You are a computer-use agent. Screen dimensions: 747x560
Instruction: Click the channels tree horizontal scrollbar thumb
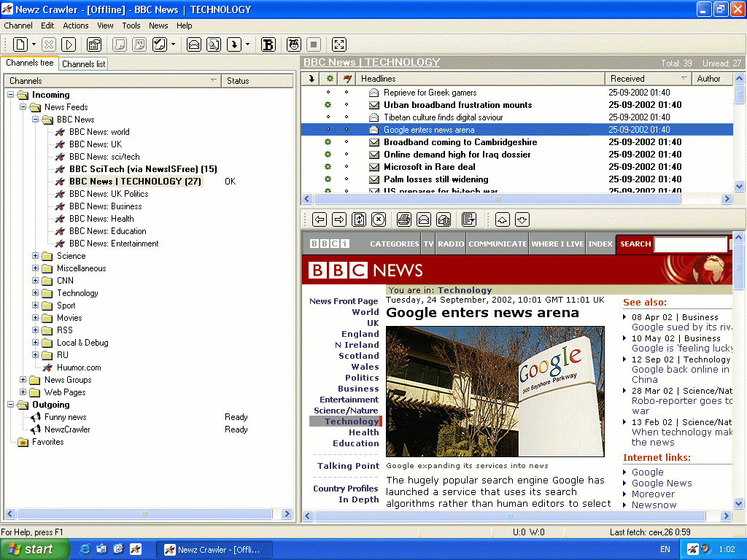click(144, 514)
